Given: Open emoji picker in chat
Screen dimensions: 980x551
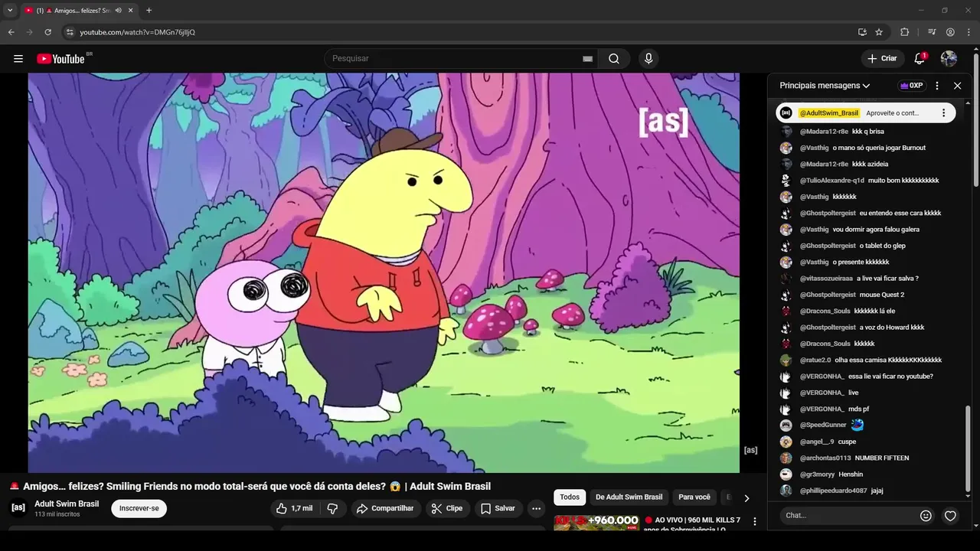Looking at the screenshot, I should coord(926,516).
